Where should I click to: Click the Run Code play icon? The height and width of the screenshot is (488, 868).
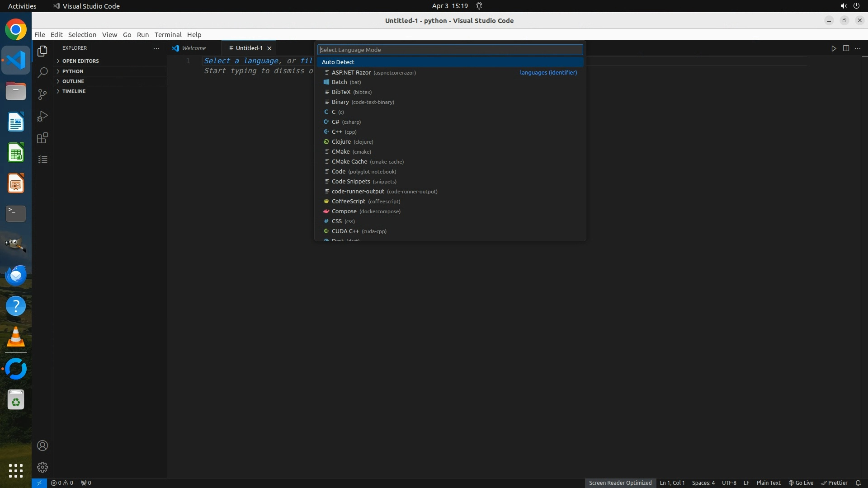click(834, 48)
